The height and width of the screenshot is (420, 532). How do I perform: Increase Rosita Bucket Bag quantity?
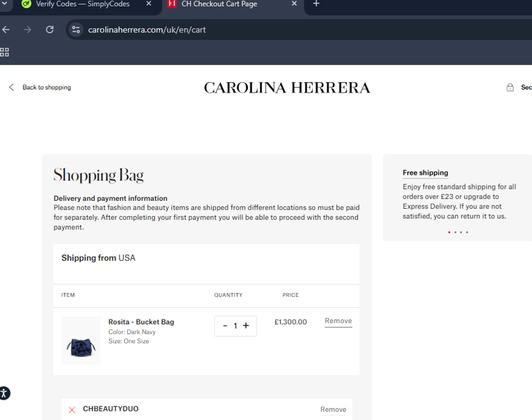coord(246,325)
